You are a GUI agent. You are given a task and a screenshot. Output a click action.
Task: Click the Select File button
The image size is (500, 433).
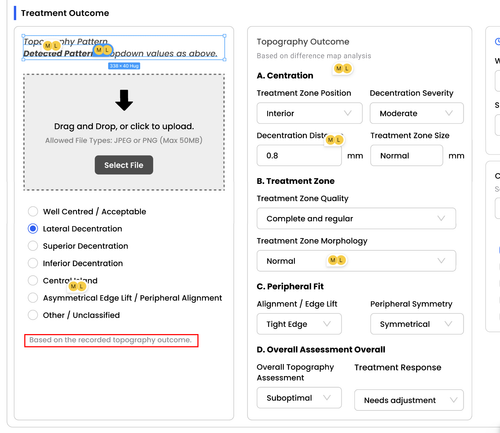pos(124,165)
